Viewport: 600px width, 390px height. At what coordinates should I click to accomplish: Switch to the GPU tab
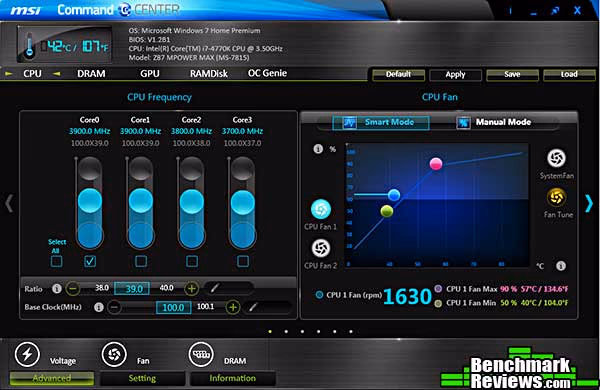pyautogui.click(x=150, y=73)
